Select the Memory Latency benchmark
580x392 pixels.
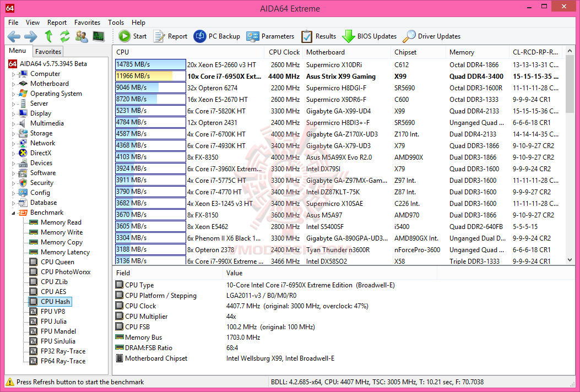(x=65, y=252)
